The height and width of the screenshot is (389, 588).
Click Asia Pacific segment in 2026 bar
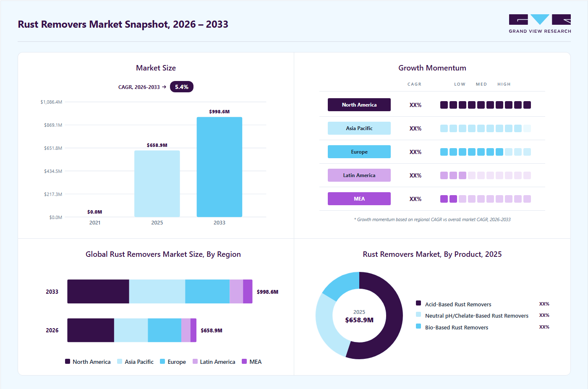[131, 330]
